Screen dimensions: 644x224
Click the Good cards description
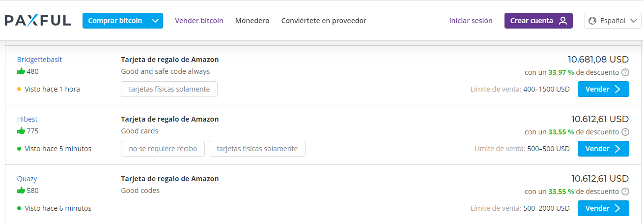pos(140,131)
